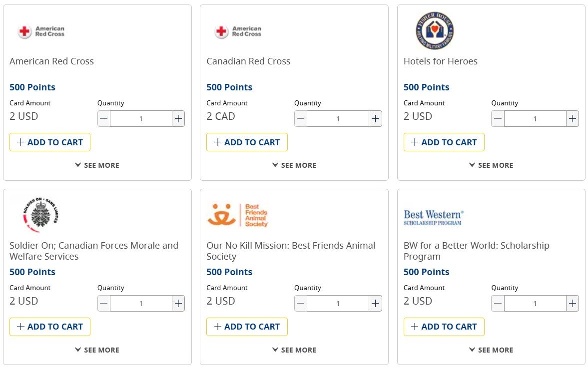588x367 pixels.
Task: Add Best Friends Animal Society donation to cart
Action: click(x=247, y=327)
